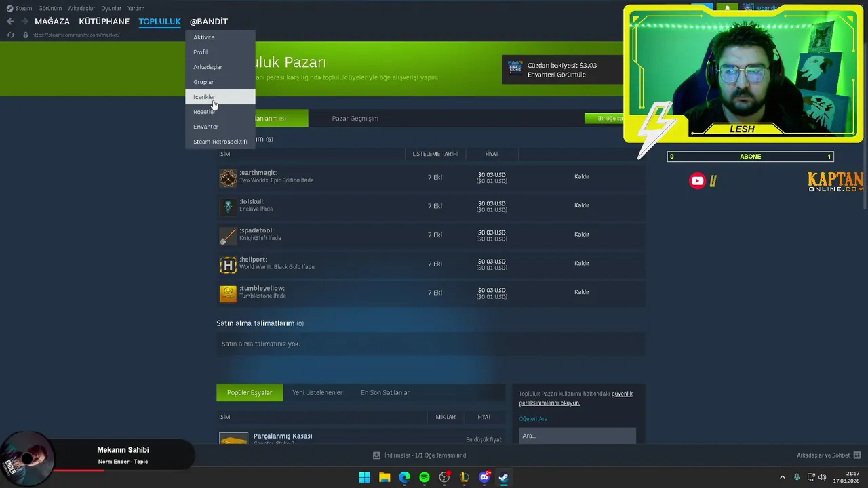Go back with the left arrow
868x488 pixels.
pyautogui.click(x=10, y=22)
